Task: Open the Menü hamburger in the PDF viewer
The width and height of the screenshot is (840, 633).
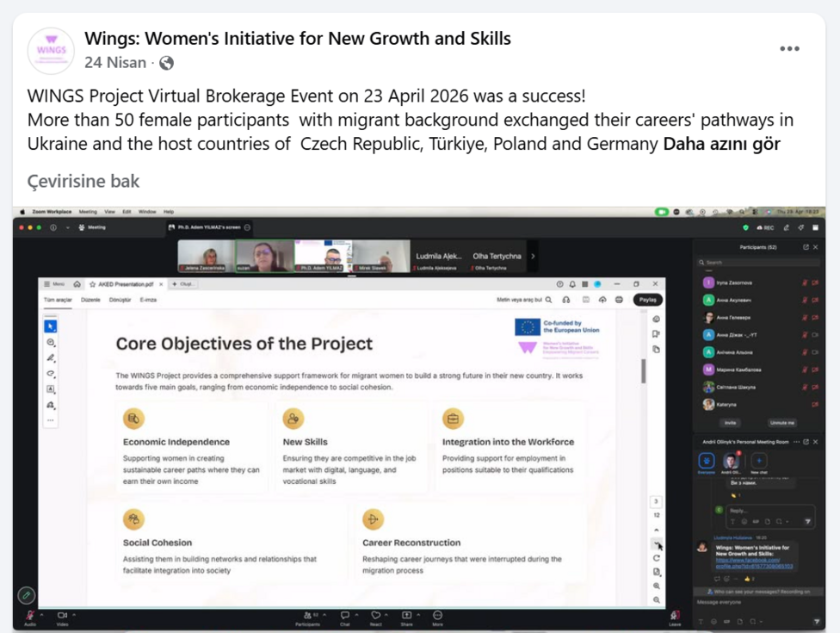Action: [x=54, y=284]
